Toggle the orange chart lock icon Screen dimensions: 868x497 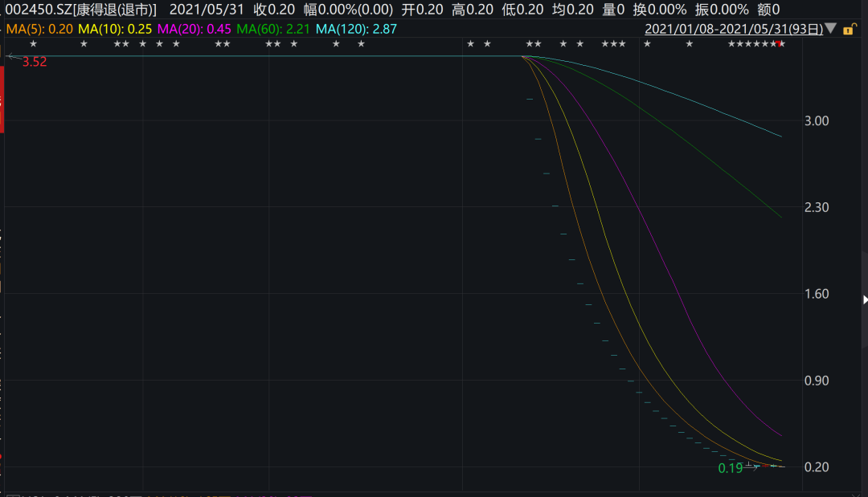[x=849, y=30]
